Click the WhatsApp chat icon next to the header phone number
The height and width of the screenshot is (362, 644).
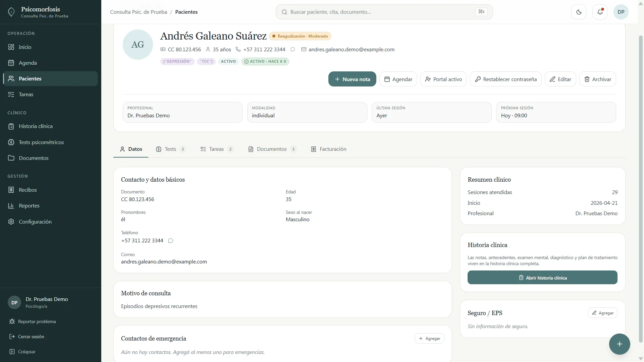(x=293, y=50)
